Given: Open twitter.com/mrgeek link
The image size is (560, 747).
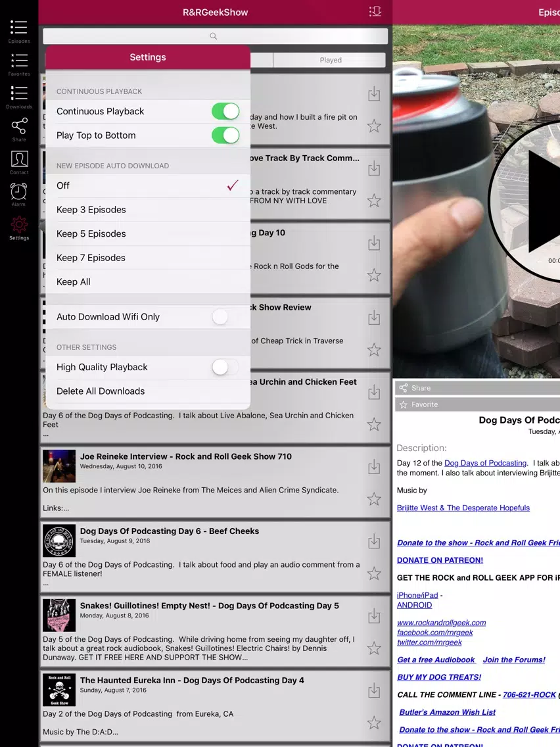Looking at the screenshot, I should point(429,642).
